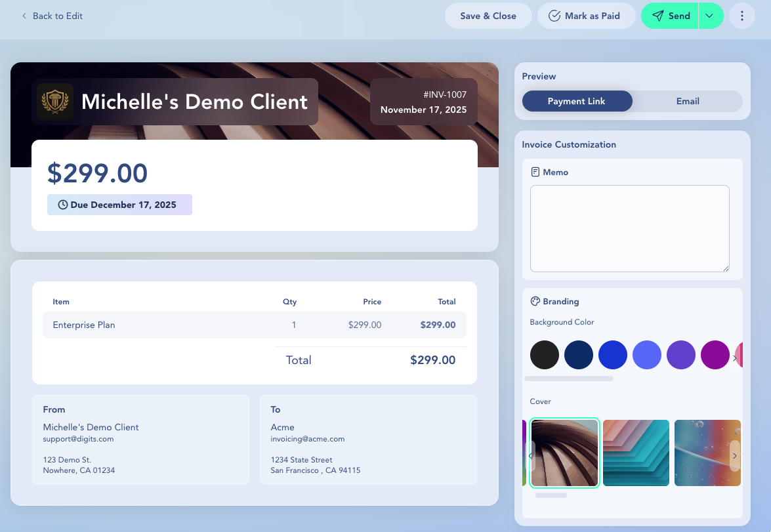
Task: Click the Memo document icon
Action: [535, 173]
